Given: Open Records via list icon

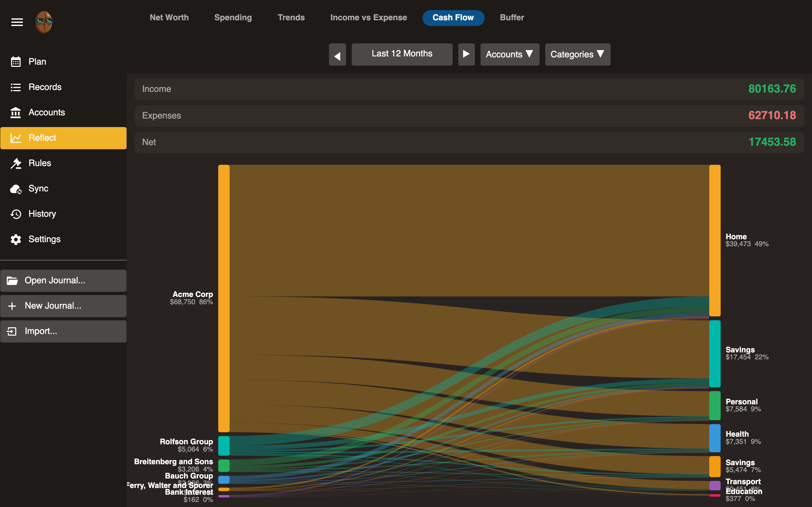Looking at the screenshot, I should [x=16, y=87].
